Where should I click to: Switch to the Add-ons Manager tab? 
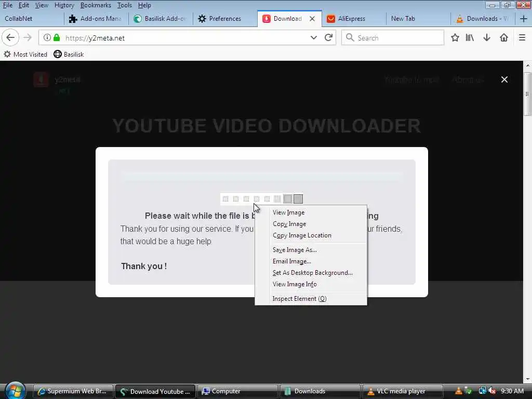click(96, 19)
